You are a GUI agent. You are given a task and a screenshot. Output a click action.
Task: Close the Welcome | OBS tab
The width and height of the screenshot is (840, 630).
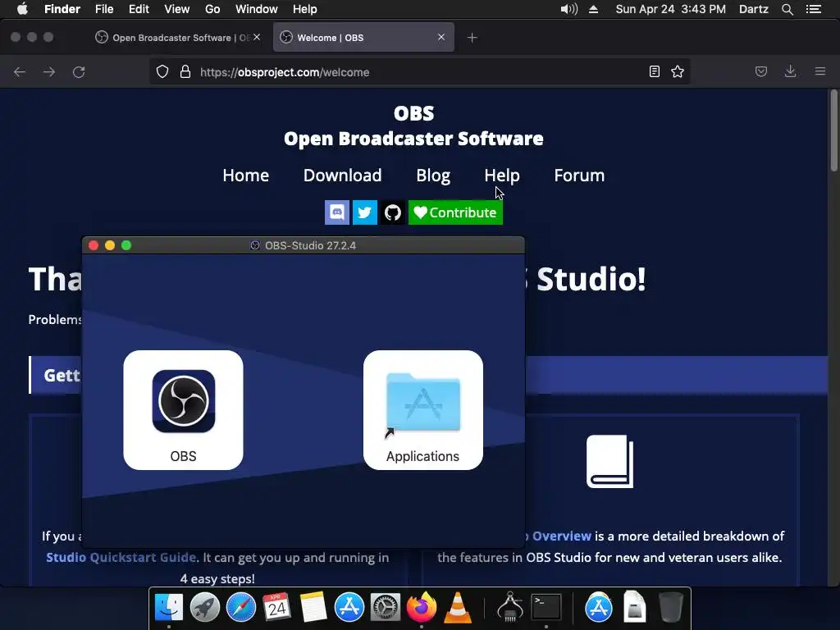click(441, 37)
